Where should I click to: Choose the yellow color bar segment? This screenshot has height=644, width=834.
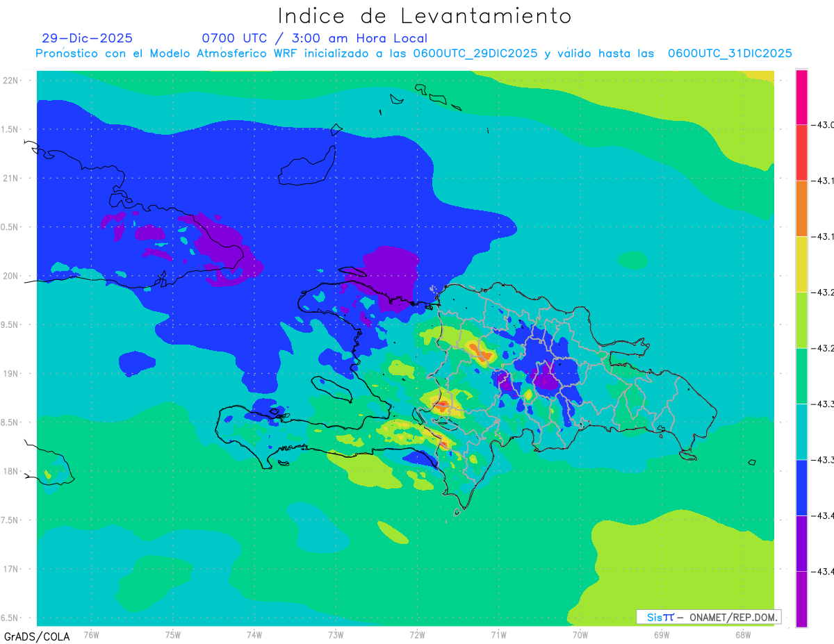click(x=801, y=264)
